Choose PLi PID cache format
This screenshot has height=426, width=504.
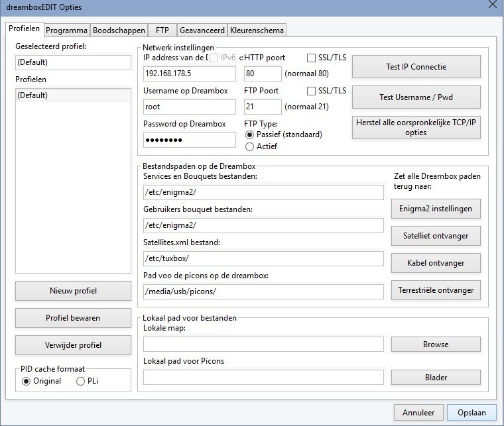click(80, 381)
